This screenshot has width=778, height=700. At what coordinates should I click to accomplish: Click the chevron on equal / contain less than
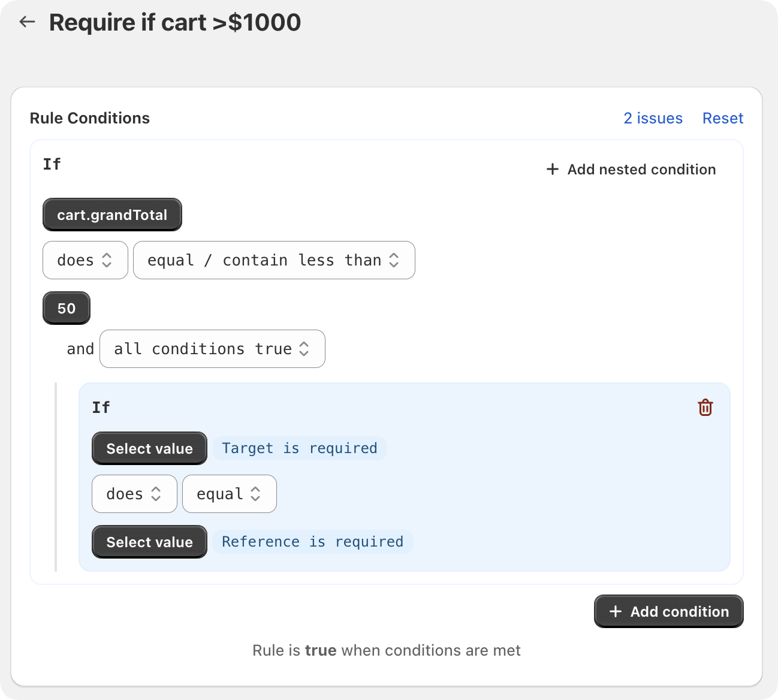coord(394,260)
